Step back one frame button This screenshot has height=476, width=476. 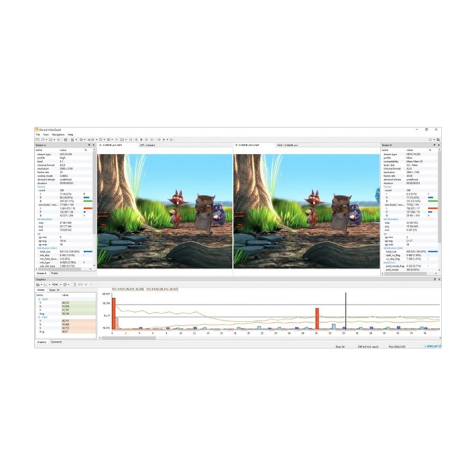point(136,139)
